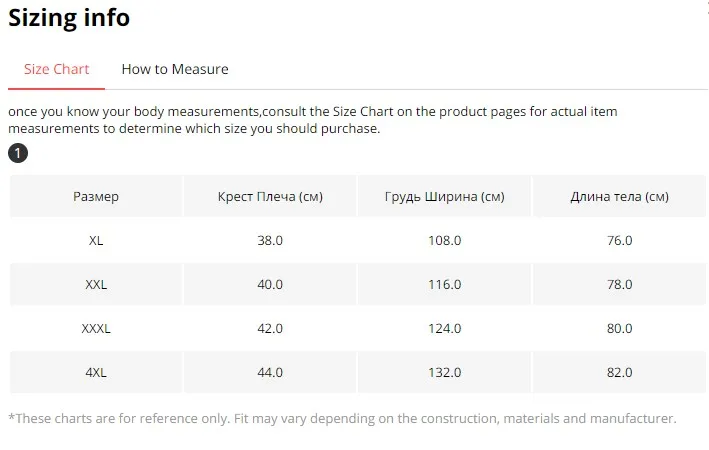
Task: Click the 132.0 chest width cell
Action: pyautogui.click(x=444, y=373)
